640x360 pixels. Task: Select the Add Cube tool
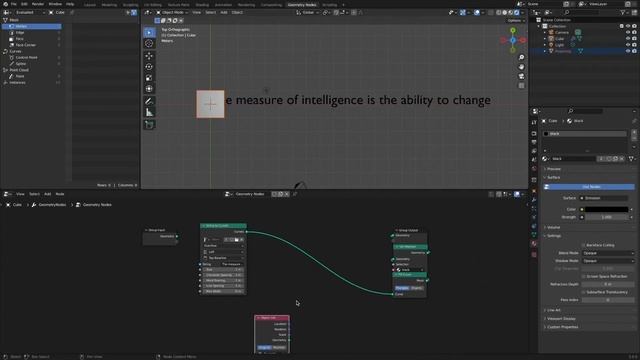(149, 125)
